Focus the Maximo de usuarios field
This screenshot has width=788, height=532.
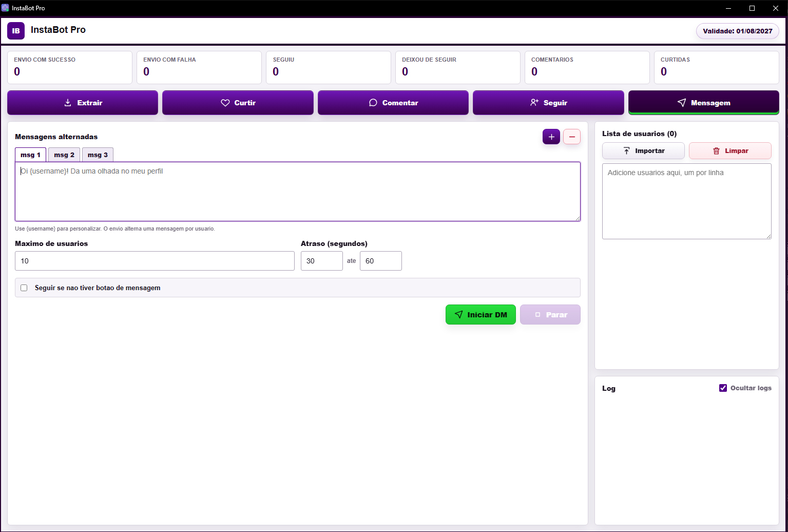tap(155, 261)
